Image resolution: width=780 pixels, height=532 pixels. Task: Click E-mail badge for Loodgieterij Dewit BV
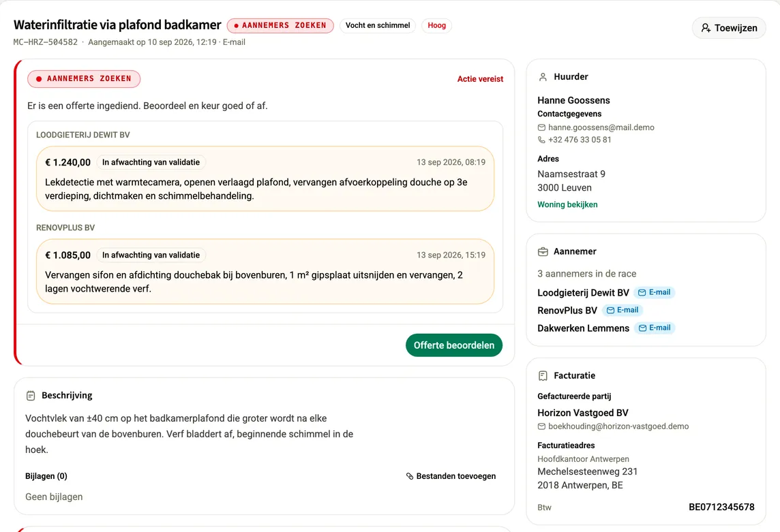[x=654, y=292]
